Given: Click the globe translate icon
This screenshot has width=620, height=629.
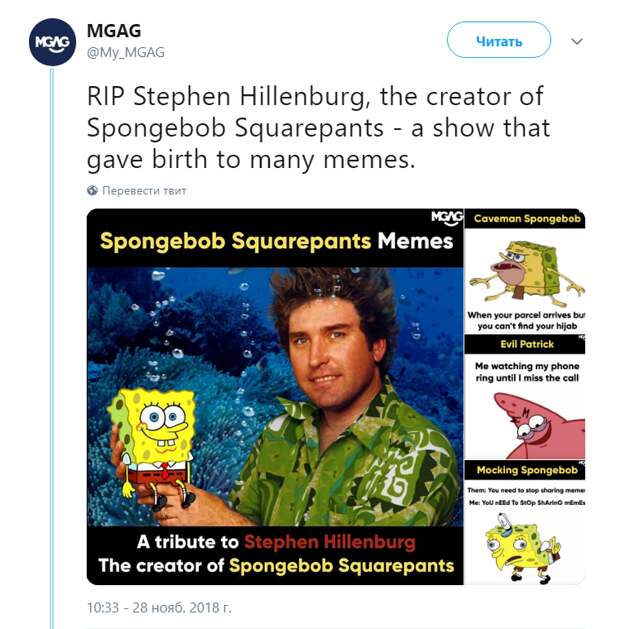Looking at the screenshot, I should tap(92, 190).
